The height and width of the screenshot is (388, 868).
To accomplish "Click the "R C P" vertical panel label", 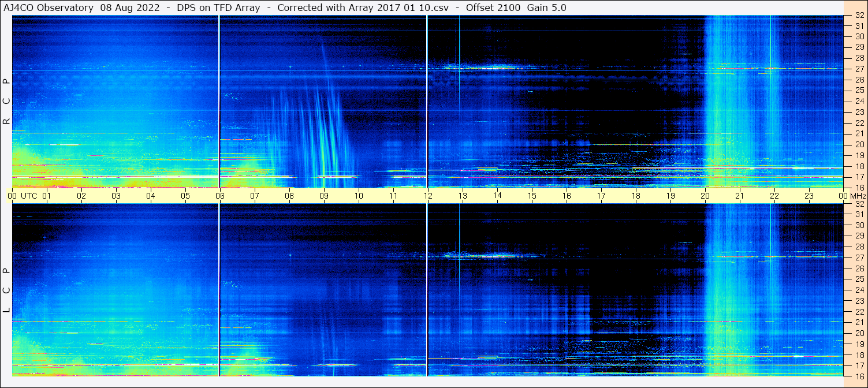I will (6, 102).
